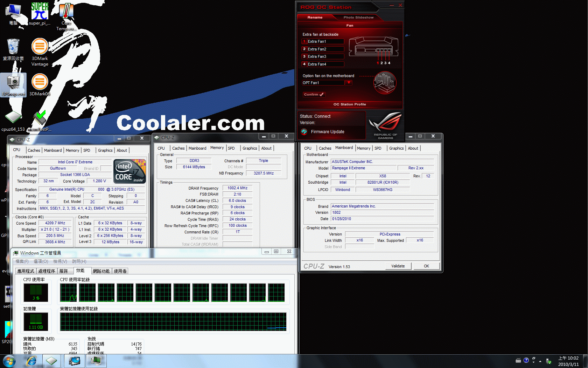The width and height of the screenshot is (588, 368).
Task: Switch to SPD tab in the middle CPU-Z window
Action: (231, 148)
